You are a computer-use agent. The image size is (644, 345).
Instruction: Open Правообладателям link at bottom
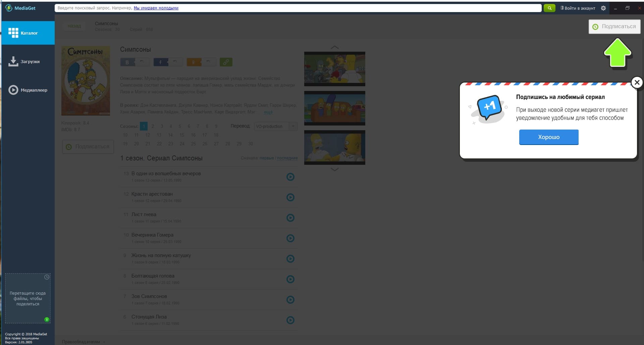[81, 342]
